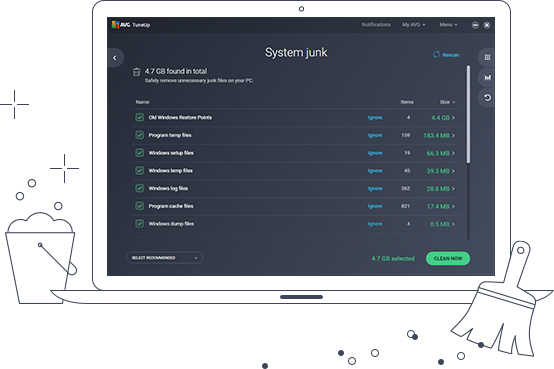Click the AVG TuneUp logo
Viewport: 554px width, 369px height.
(x=131, y=25)
